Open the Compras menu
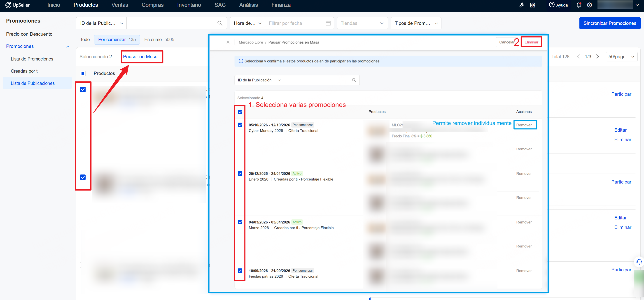 [x=152, y=5]
